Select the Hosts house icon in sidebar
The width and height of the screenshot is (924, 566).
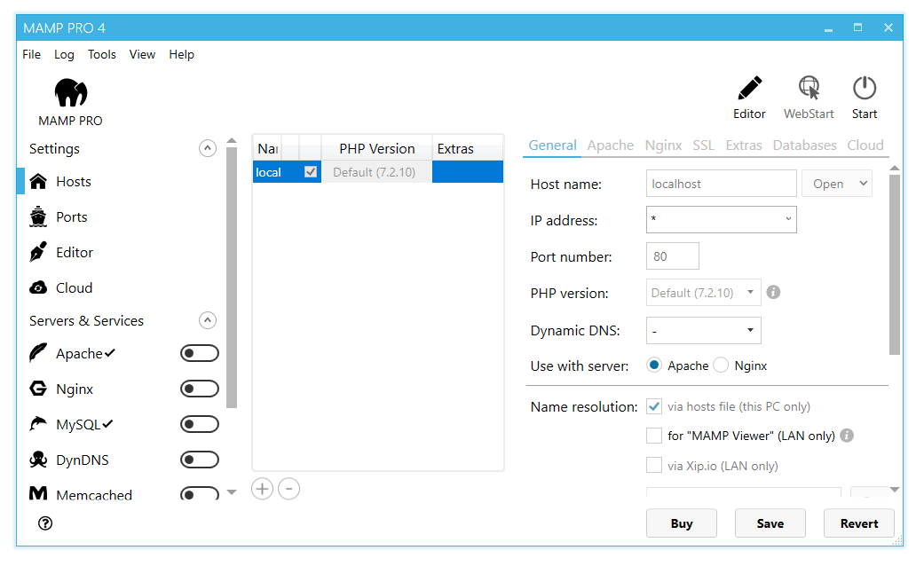[38, 182]
